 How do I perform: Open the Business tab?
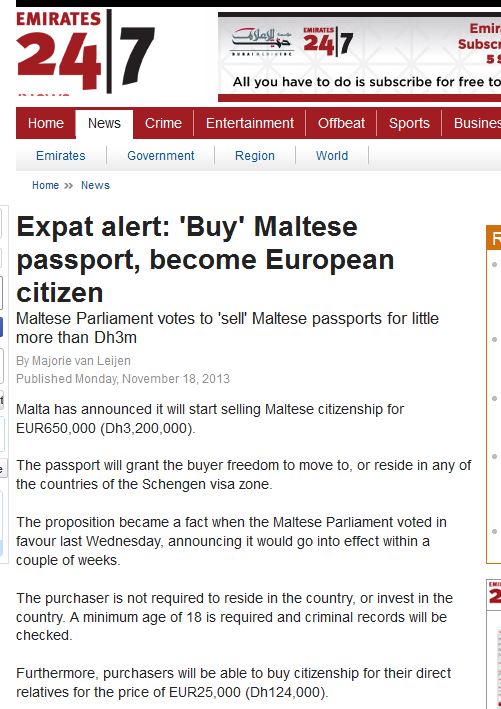[472, 123]
